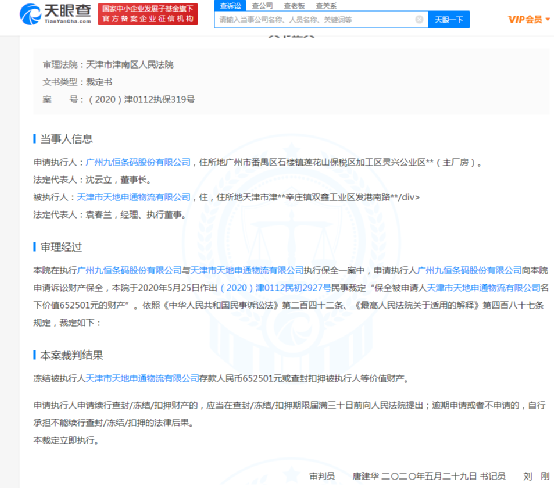Open first 广州九恒条码 link in 审理经过 paragraph
The height and width of the screenshot is (488, 554).
[129, 270]
